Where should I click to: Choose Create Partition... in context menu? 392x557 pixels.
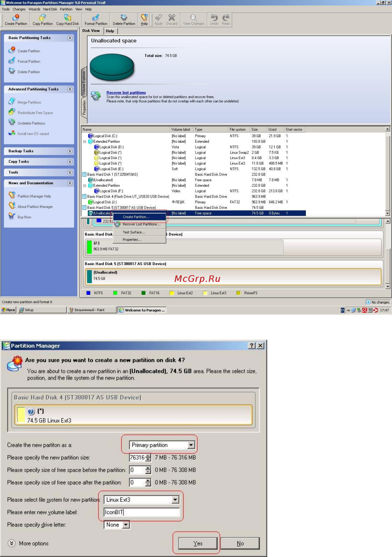[140, 217]
